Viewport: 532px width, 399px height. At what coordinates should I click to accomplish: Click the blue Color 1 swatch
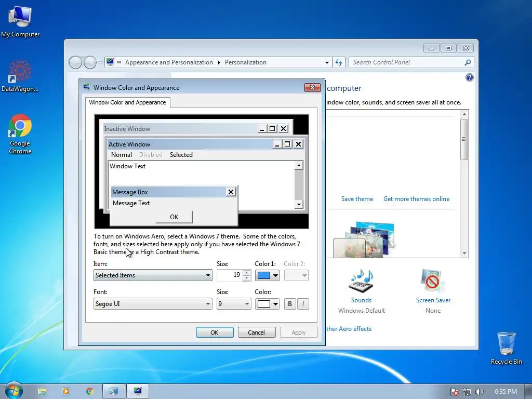tap(263, 275)
